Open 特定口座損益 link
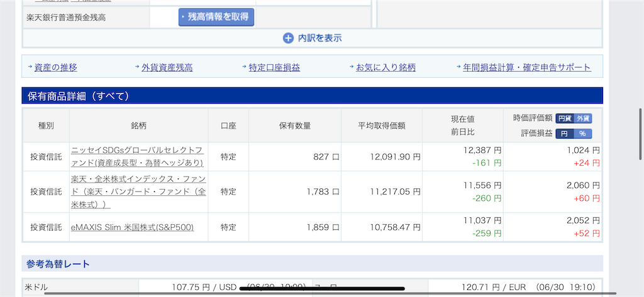Image resolution: width=644 pixels, height=297 pixels. tap(274, 67)
